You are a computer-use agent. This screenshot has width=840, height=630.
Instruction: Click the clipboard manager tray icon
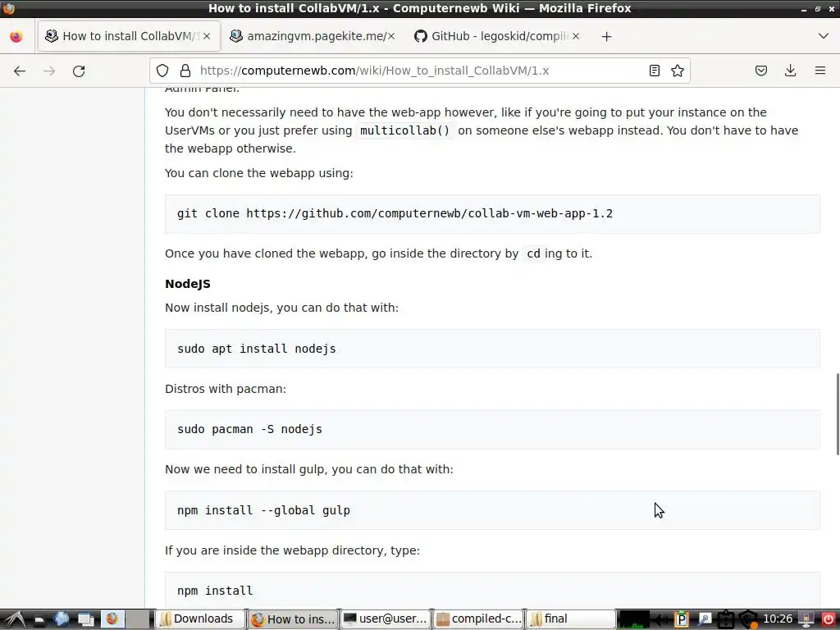[726, 619]
